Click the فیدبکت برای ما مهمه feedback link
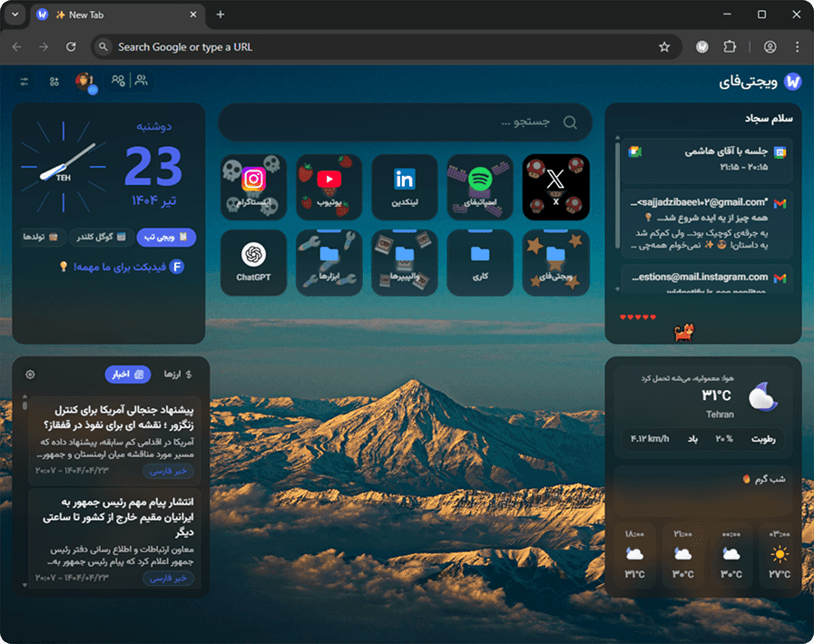This screenshot has height=644, width=814. tap(122, 267)
